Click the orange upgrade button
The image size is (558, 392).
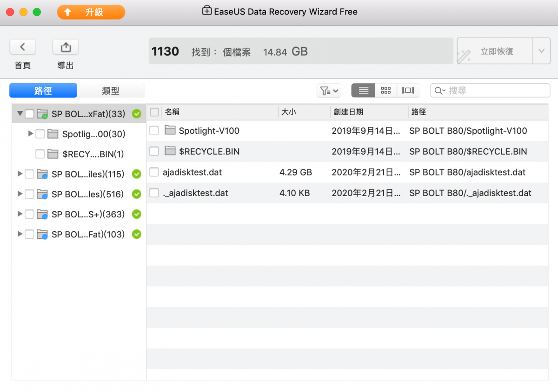(91, 12)
